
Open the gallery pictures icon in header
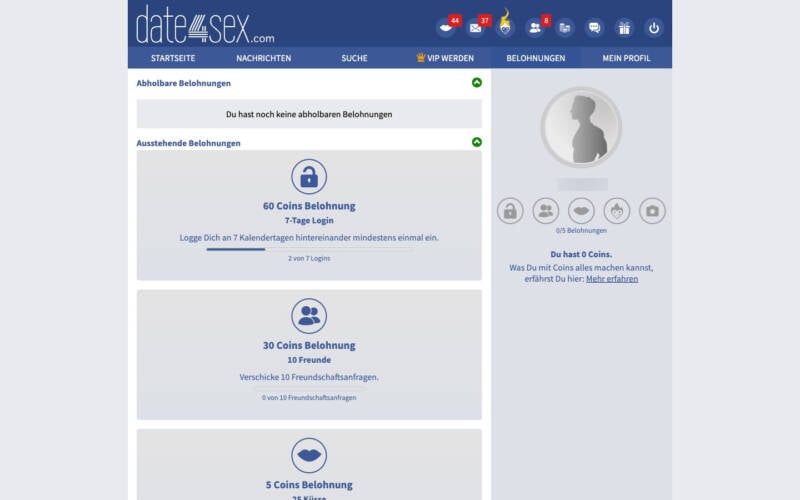click(x=565, y=28)
